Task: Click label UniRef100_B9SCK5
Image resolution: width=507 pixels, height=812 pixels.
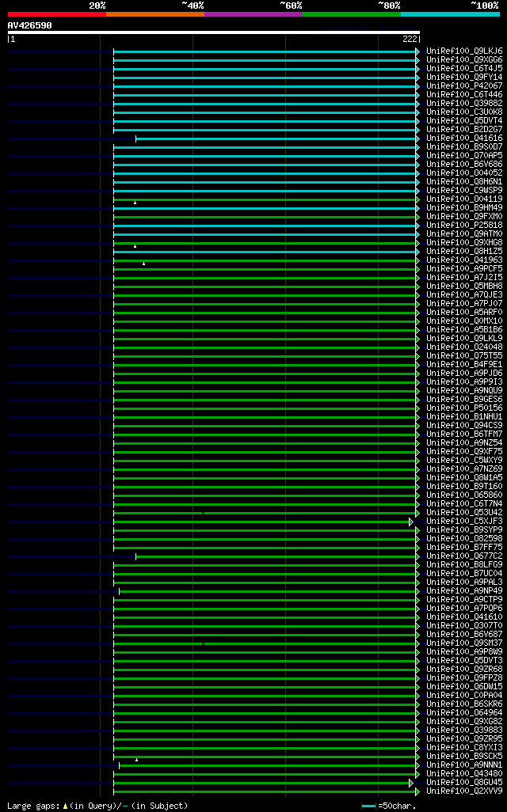Action: (464, 756)
